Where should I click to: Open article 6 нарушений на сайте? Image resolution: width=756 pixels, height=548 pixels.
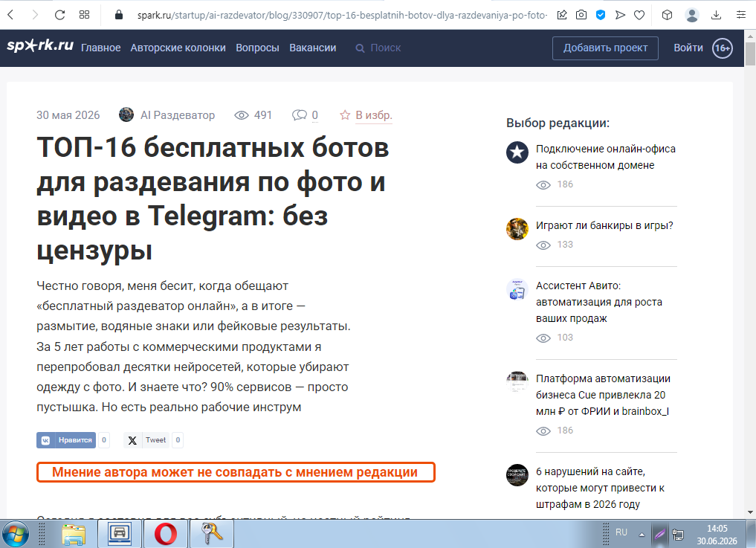[601, 488]
